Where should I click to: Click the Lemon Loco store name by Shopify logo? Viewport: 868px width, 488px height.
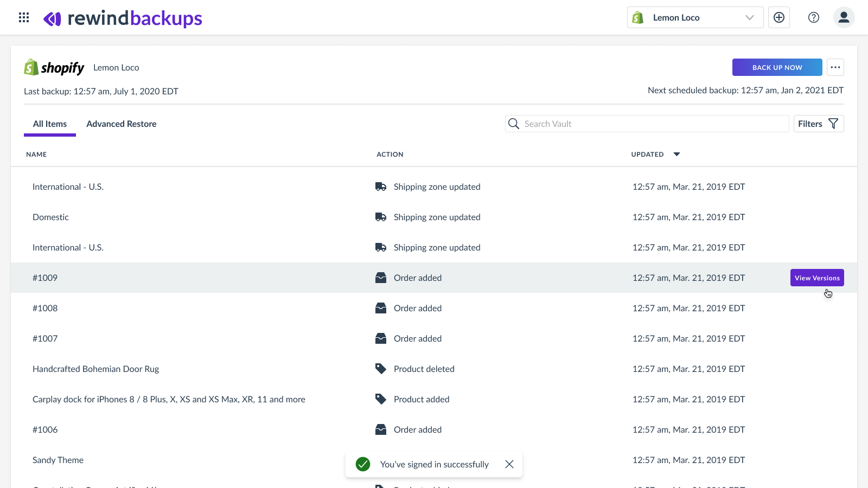[x=116, y=67]
